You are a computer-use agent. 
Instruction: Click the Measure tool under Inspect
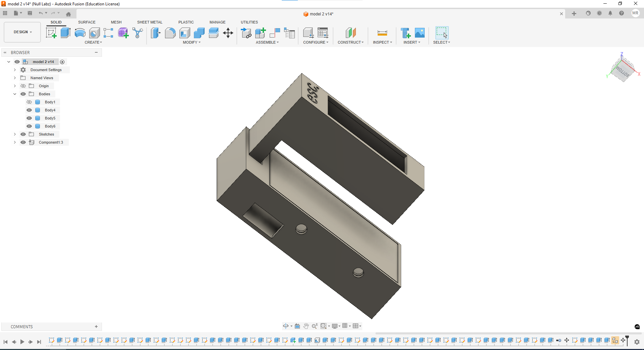pos(382,33)
